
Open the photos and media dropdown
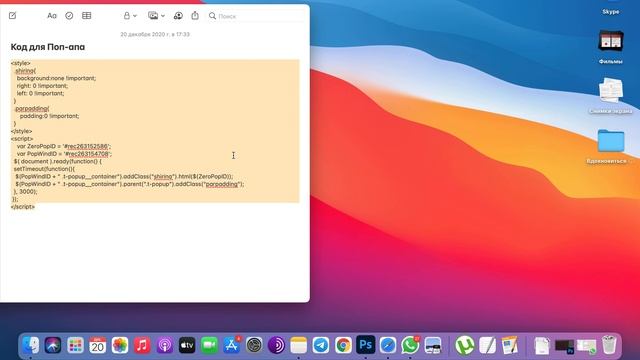click(x=156, y=16)
